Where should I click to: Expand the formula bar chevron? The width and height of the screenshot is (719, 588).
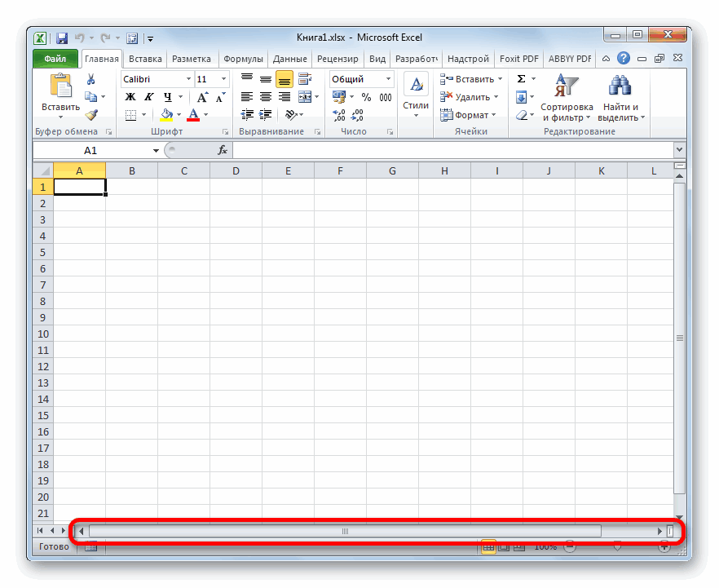(680, 149)
